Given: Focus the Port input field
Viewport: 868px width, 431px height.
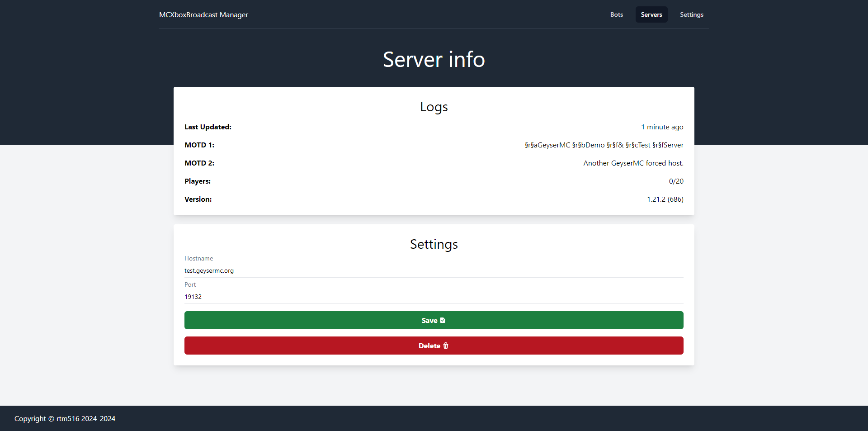Looking at the screenshot, I should coord(434,297).
